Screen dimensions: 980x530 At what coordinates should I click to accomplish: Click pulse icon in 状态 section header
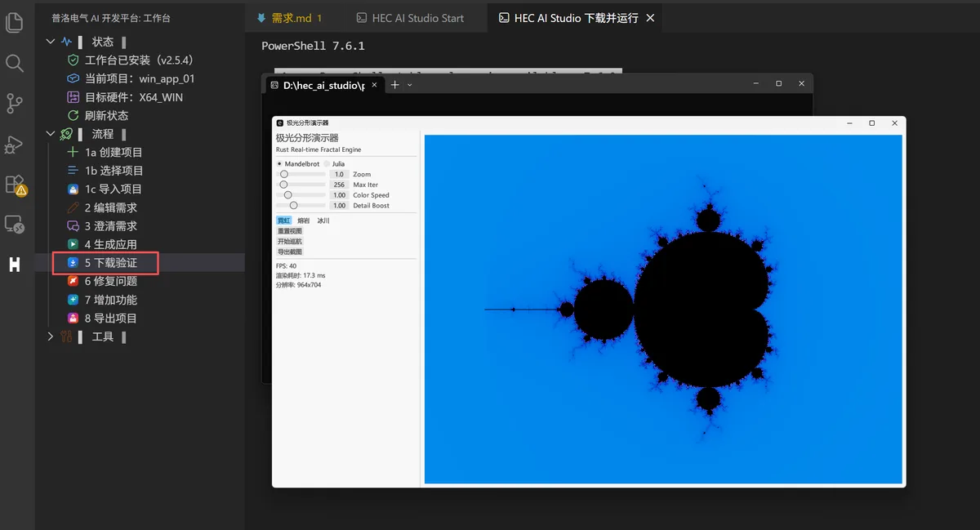pyautogui.click(x=66, y=42)
